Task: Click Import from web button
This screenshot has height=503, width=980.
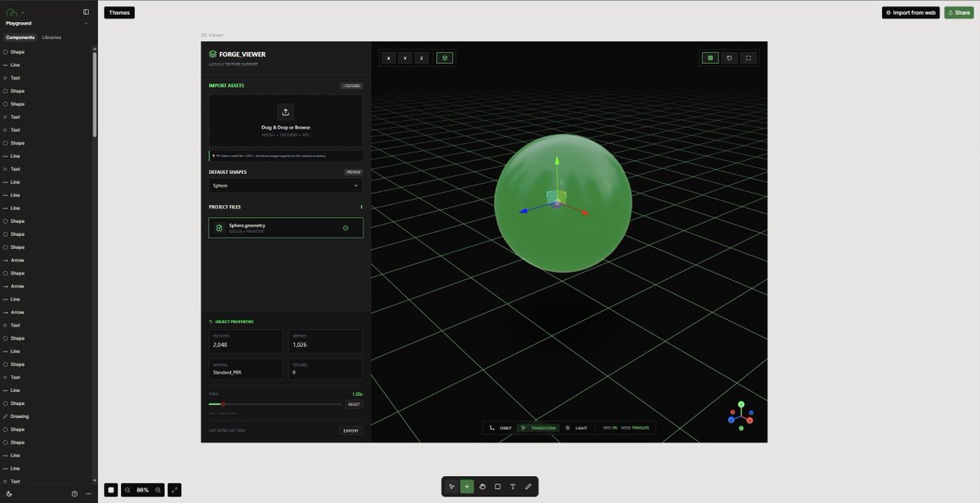Action: [911, 12]
